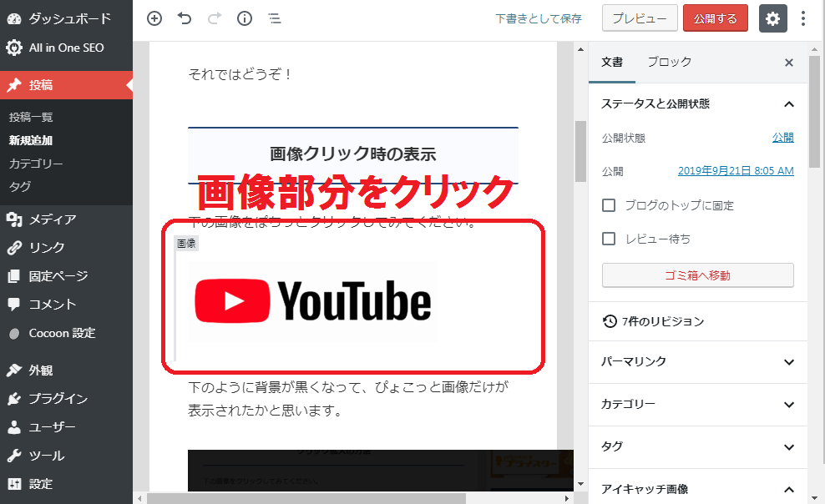Edit the publish date 2019年9月21日 8:05 AM
The width and height of the screenshot is (825, 504).
(x=736, y=171)
